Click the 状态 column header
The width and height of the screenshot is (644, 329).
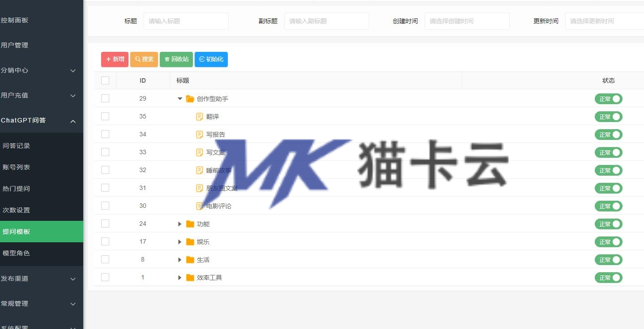point(609,80)
